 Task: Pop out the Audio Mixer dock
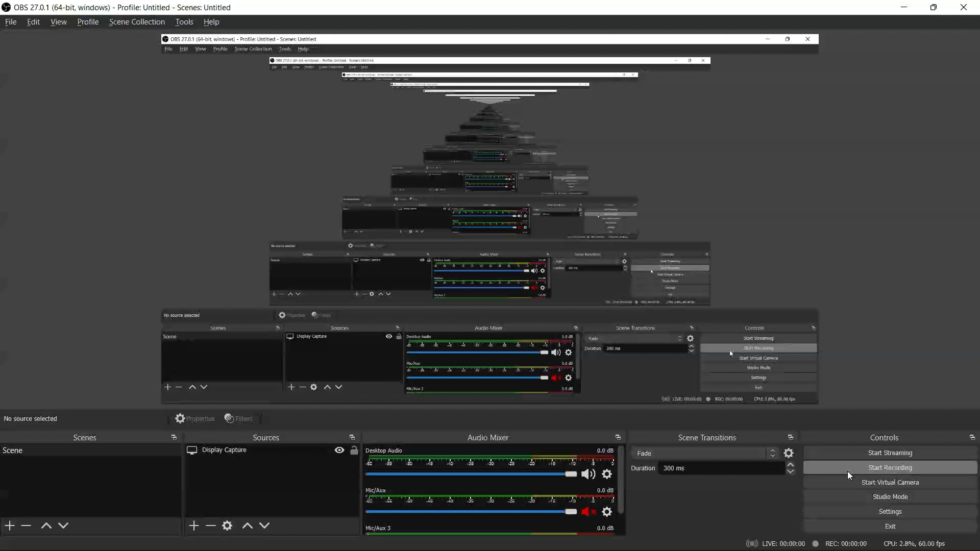tap(618, 438)
